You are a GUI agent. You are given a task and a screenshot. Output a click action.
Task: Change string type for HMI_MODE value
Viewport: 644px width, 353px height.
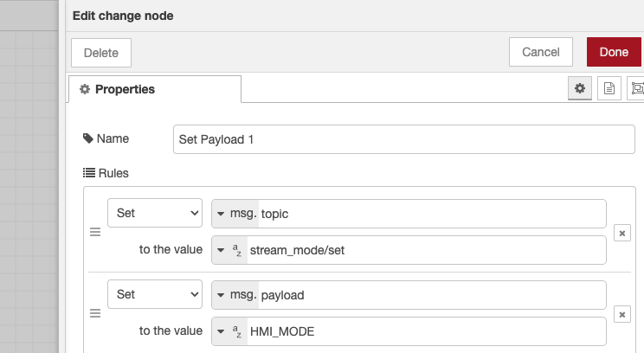tap(229, 332)
